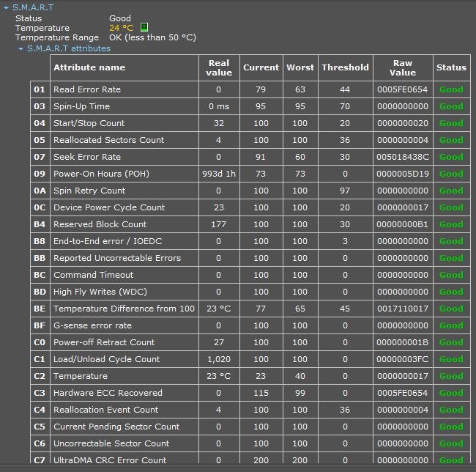
Task: Click the Load/Unload Cycle Count row
Action: click(106, 359)
